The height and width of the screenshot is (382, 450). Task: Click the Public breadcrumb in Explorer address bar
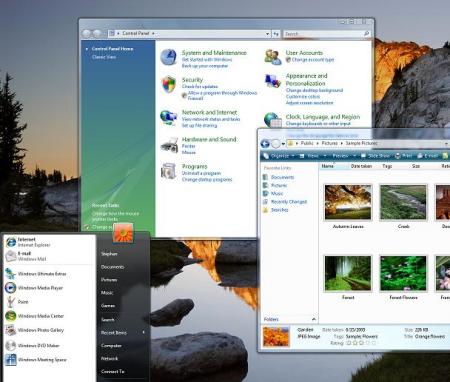coord(307,143)
